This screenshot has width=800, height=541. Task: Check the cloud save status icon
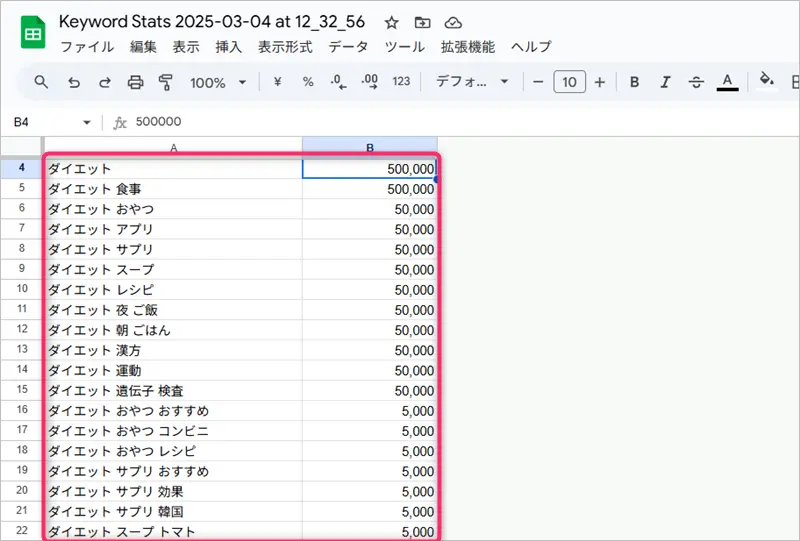pos(453,22)
